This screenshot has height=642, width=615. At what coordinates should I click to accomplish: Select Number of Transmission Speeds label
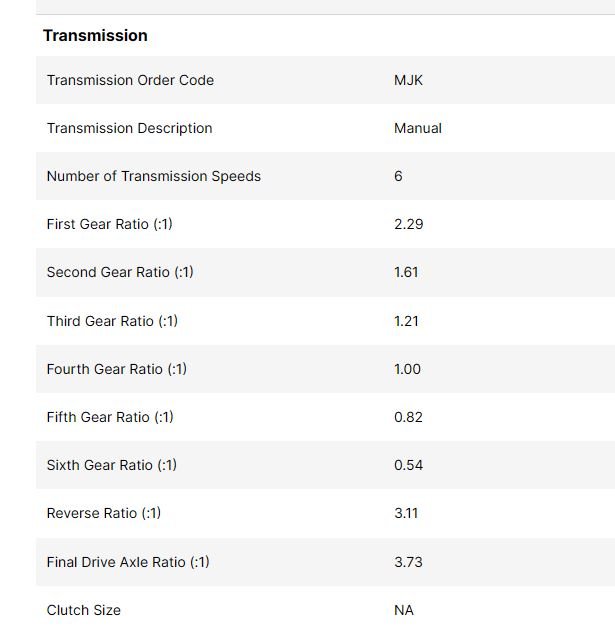[154, 176]
